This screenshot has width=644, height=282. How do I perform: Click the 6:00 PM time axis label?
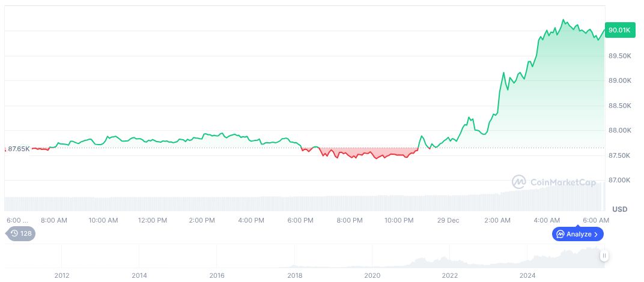click(300, 220)
